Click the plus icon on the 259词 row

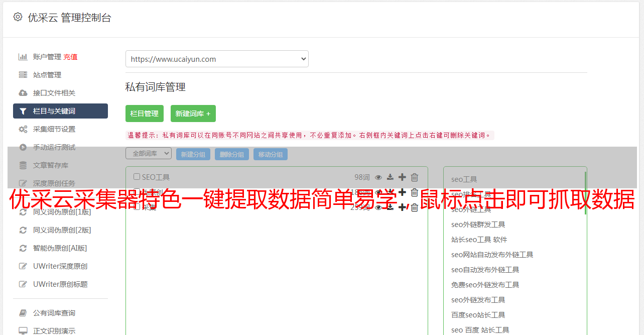click(x=402, y=207)
